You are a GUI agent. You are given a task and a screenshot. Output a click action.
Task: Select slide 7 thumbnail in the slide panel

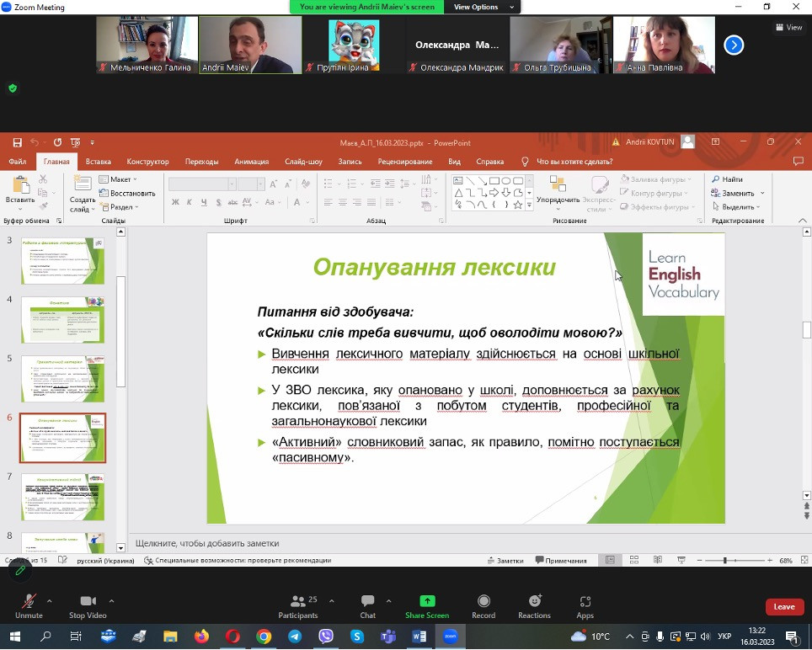pyautogui.click(x=63, y=497)
